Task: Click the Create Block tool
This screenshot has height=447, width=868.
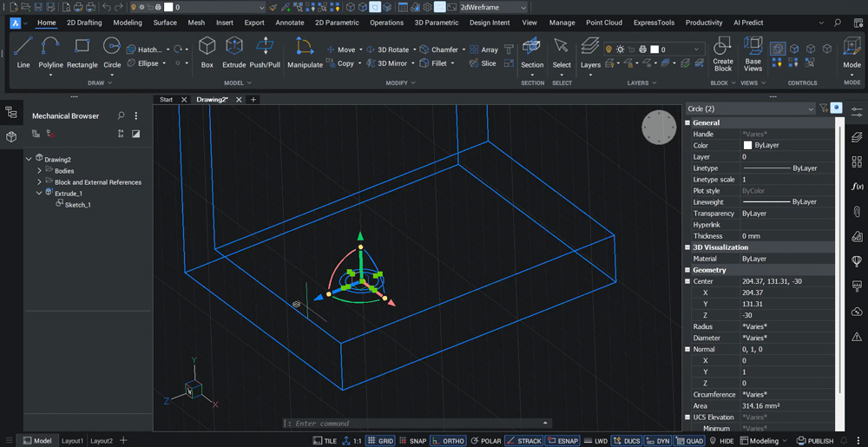Action: (x=722, y=54)
